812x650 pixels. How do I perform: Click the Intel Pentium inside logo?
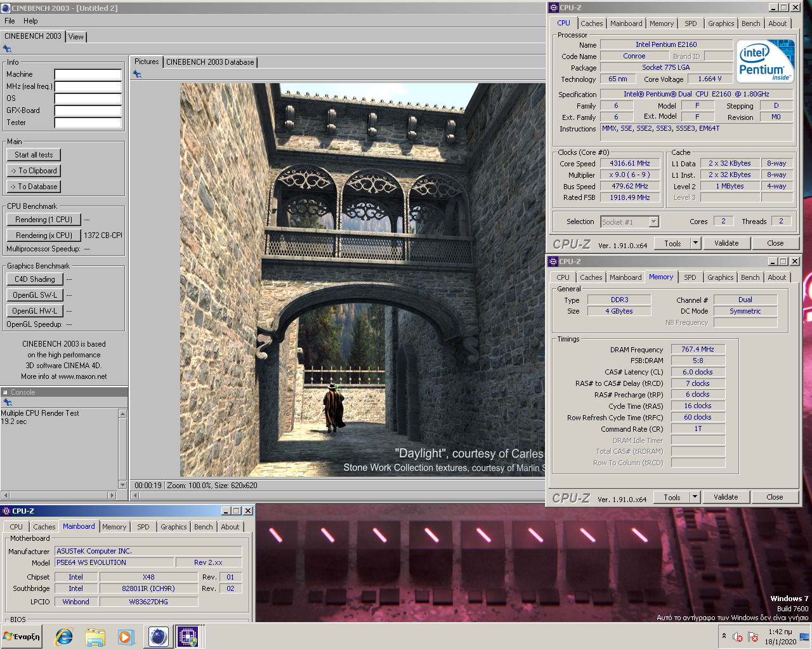pos(766,61)
